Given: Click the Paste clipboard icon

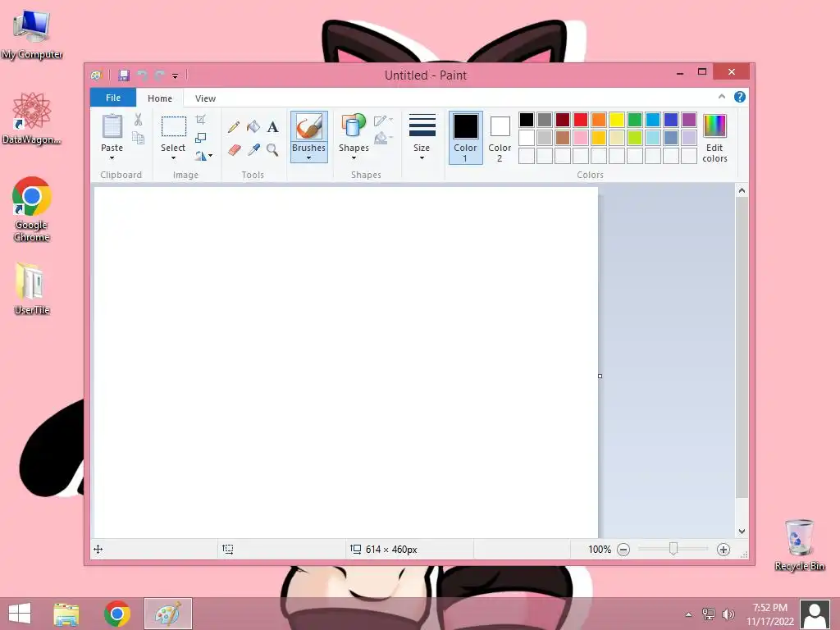Looking at the screenshot, I should pyautogui.click(x=112, y=127).
